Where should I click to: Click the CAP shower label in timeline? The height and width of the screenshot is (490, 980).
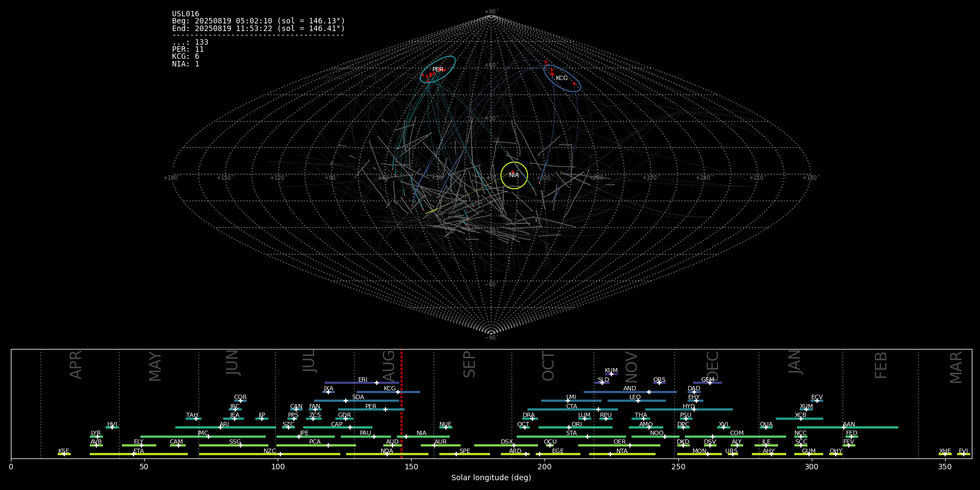tap(337, 425)
